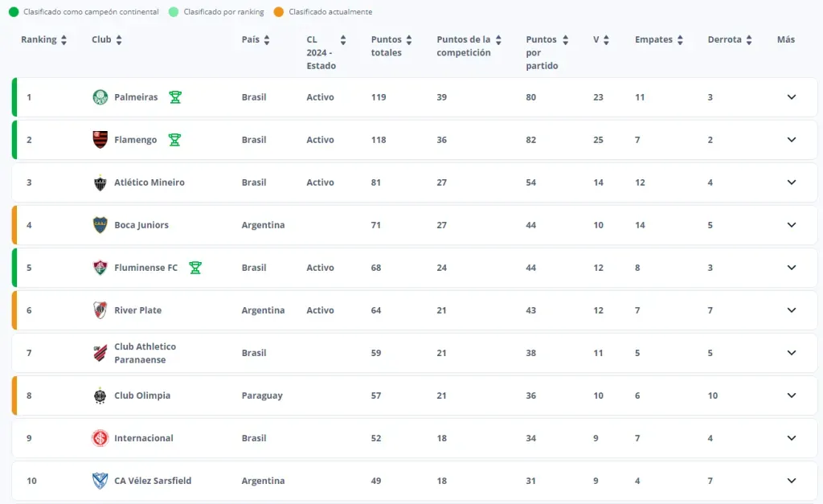Viewport: 823px width, 504px height.
Task: Click the River Plate crest icon
Action: point(100,310)
